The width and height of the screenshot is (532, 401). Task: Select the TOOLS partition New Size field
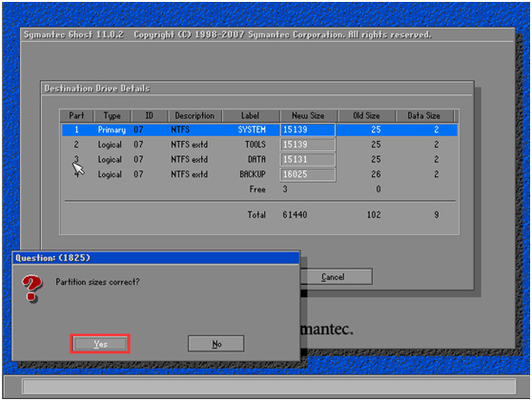pyautogui.click(x=308, y=145)
